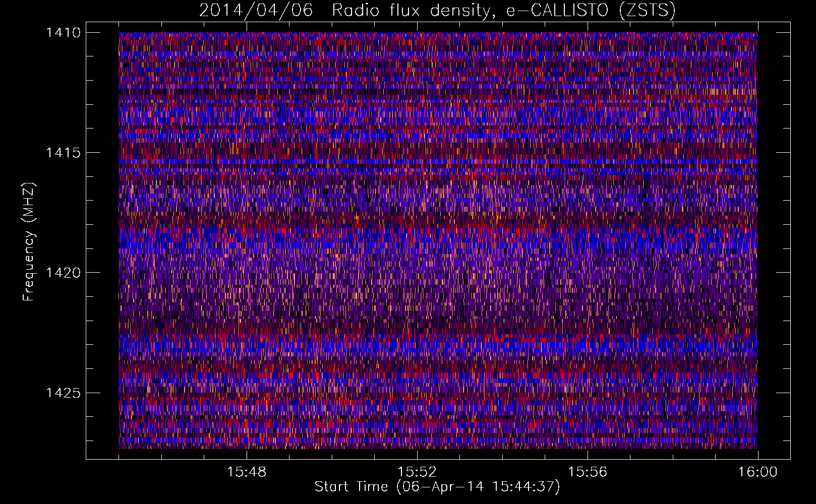Click the plot title '2014/04/06 Radio flux density'
Image resolution: width=816 pixels, height=504 pixels.
pyautogui.click(x=437, y=11)
